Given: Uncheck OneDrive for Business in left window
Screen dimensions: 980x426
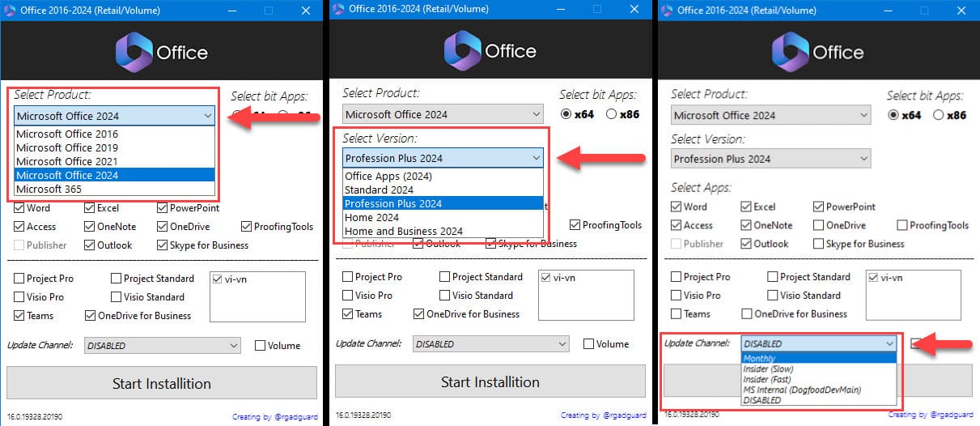Looking at the screenshot, I should point(90,316).
